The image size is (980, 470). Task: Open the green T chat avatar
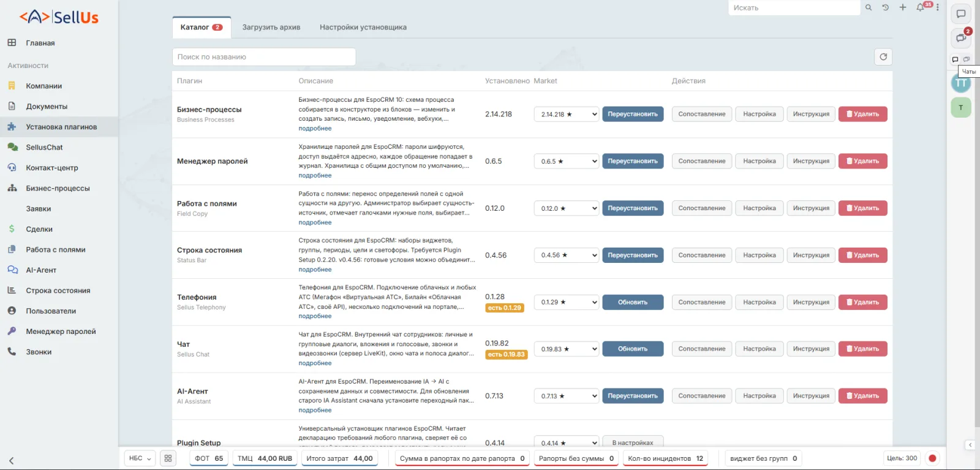click(x=961, y=108)
